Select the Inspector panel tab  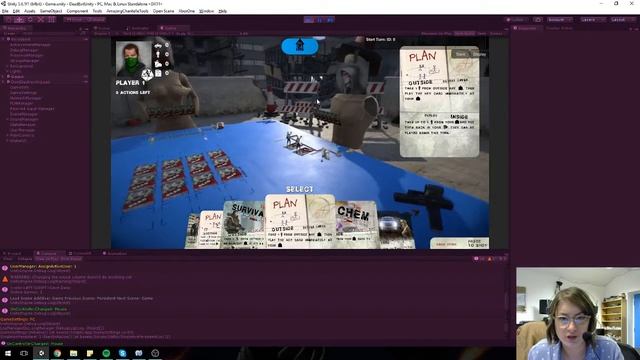(526, 28)
